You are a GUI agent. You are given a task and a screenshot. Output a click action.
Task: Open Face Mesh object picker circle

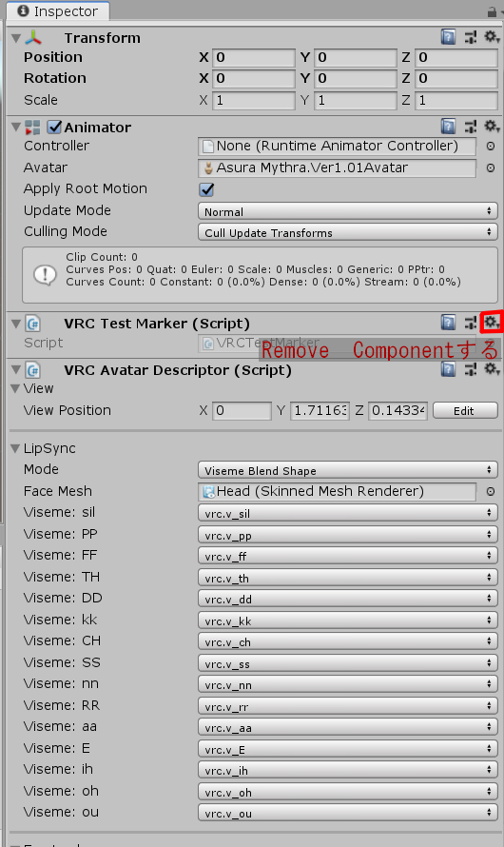tap(491, 492)
